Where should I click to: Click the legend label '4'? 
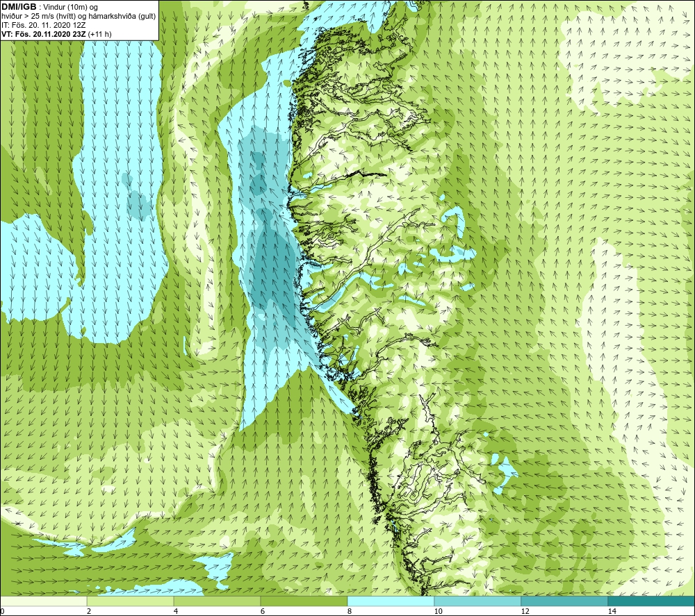[176, 612]
